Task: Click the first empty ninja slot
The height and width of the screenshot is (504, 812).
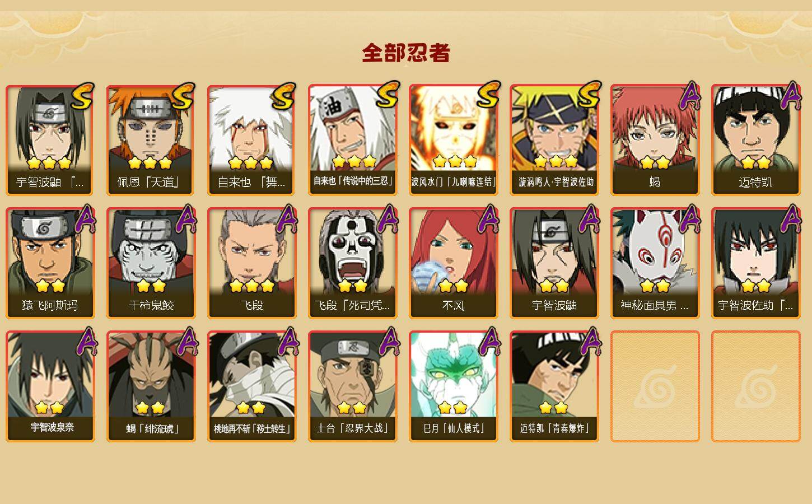Action: point(655,386)
